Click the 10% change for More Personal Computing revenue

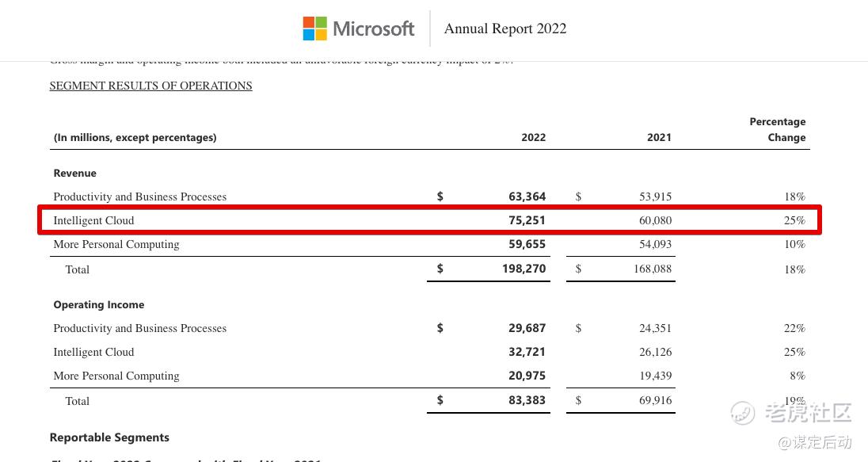point(795,244)
